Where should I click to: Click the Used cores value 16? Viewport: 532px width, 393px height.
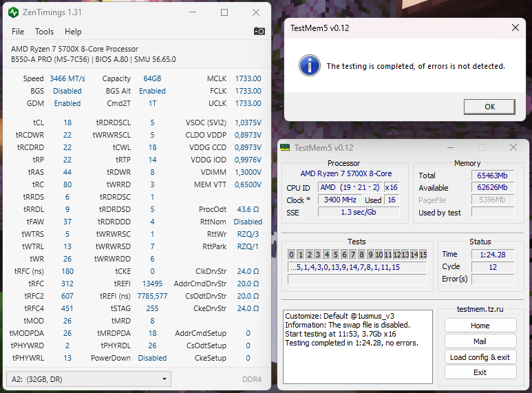(392, 200)
